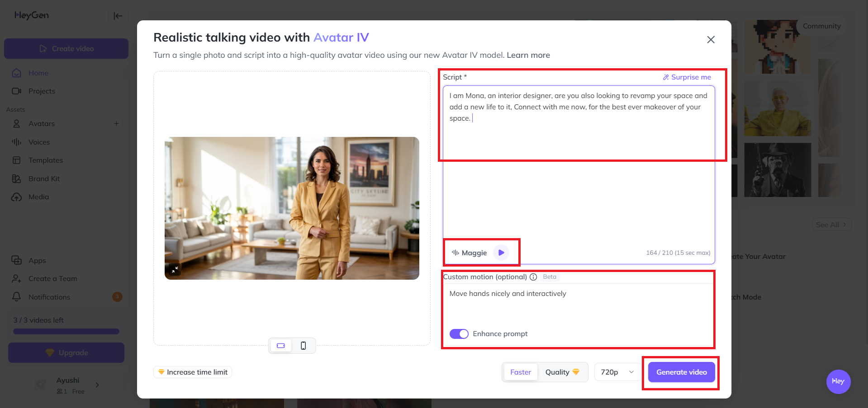868x408 pixels.
Task: Click the Brand Kit icon
Action: coord(17,178)
